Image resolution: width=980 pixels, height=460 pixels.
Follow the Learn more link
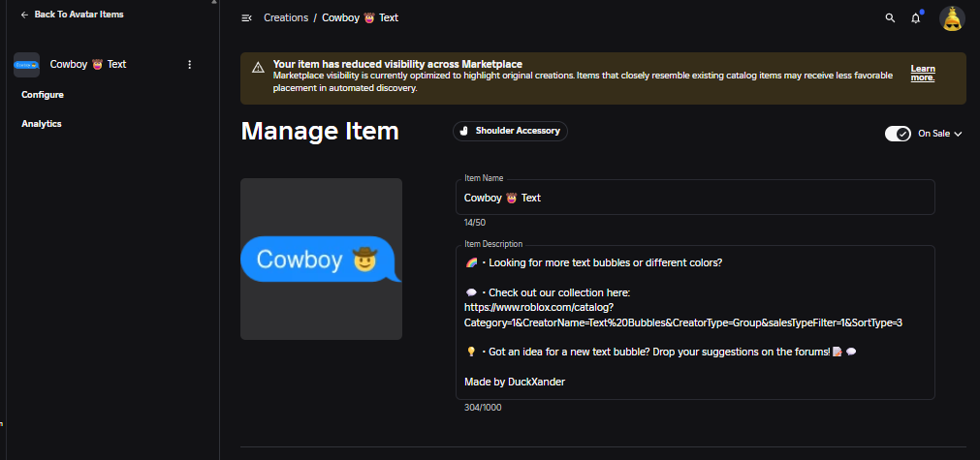click(923, 73)
